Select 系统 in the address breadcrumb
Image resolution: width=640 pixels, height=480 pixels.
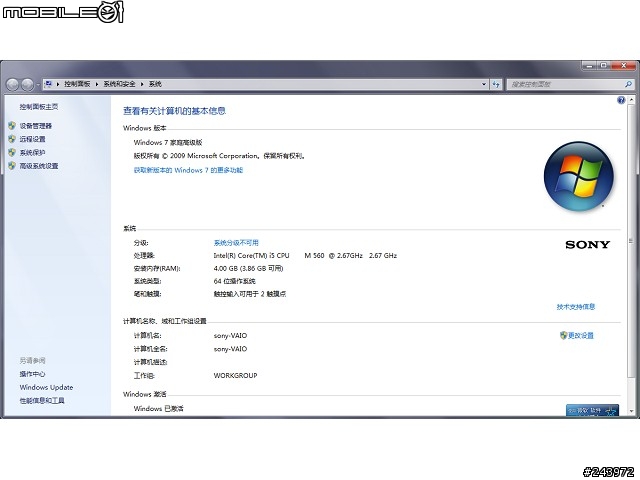(x=155, y=84)
